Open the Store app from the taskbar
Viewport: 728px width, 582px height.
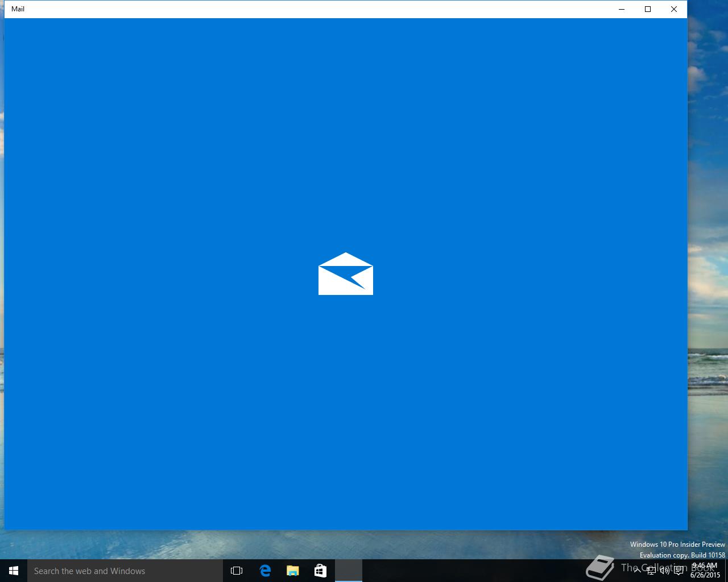coord(320,571)
